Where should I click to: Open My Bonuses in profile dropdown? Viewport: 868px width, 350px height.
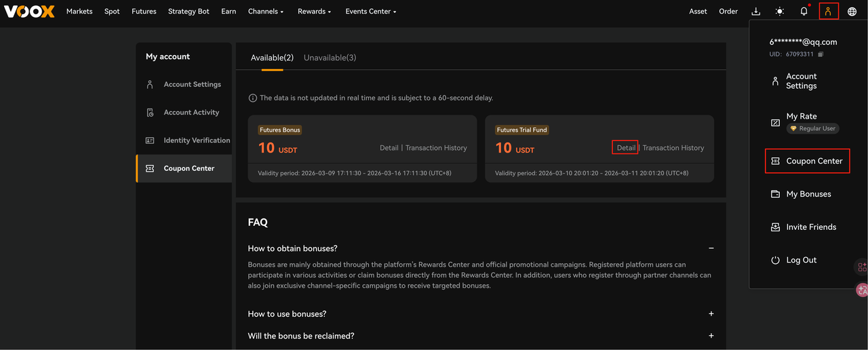[800, 194]
